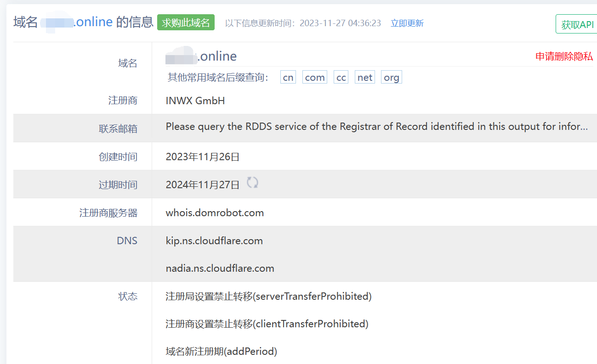The image size is (597, 364).
Task: Click the addPeriod status line
Action: point(221,352)
